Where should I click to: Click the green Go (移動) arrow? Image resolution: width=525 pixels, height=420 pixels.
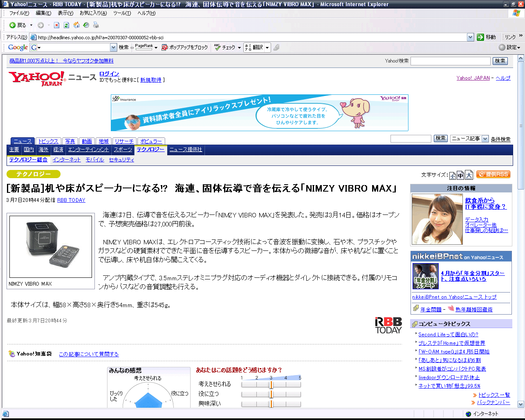[x=480, y=37]
